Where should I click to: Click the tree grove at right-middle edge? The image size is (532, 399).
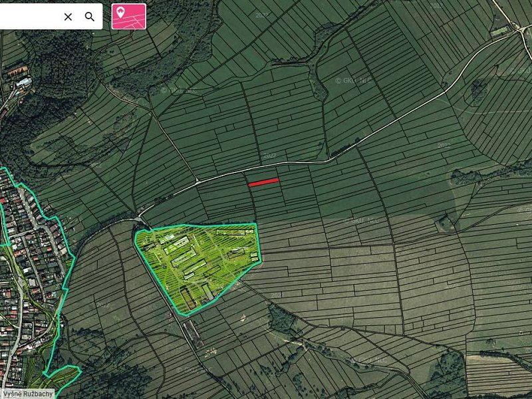pyautogui.click(x=465, y=177)
